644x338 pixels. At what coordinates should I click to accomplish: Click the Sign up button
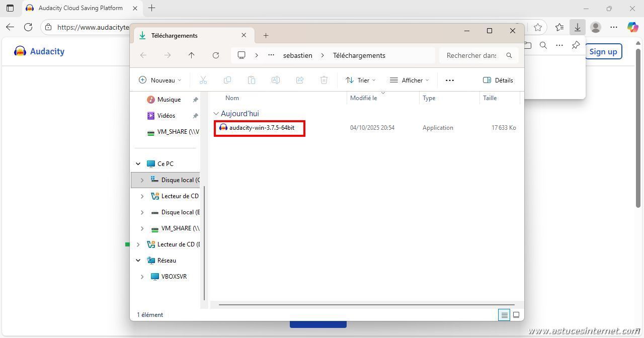tap(603, 51)
